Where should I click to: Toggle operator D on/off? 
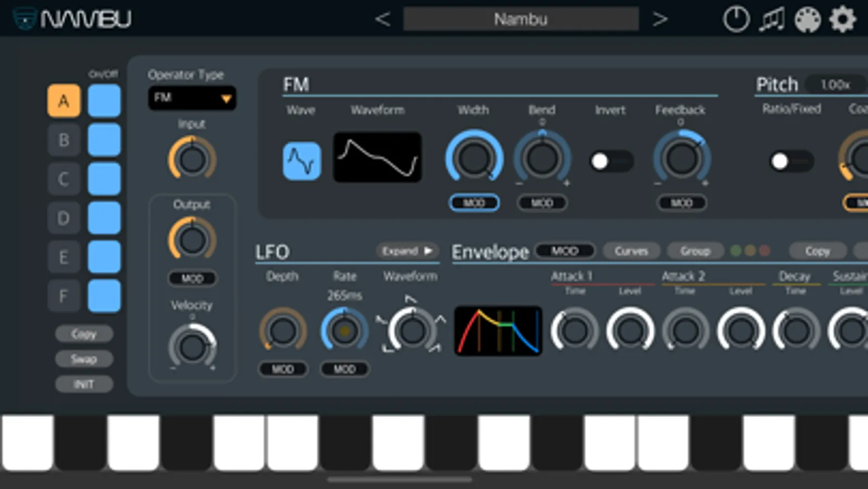tap(104, 218)
